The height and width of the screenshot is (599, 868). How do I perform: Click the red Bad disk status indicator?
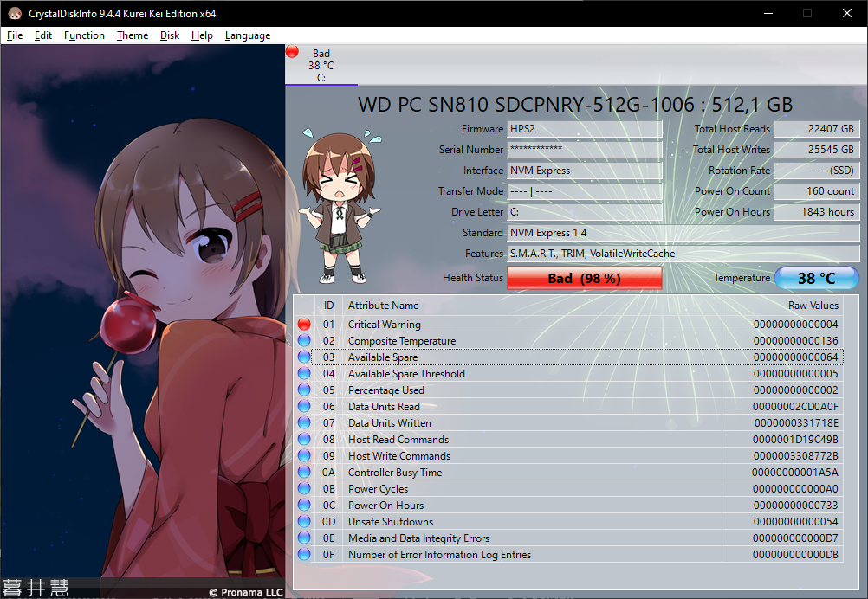click(292, 53)
